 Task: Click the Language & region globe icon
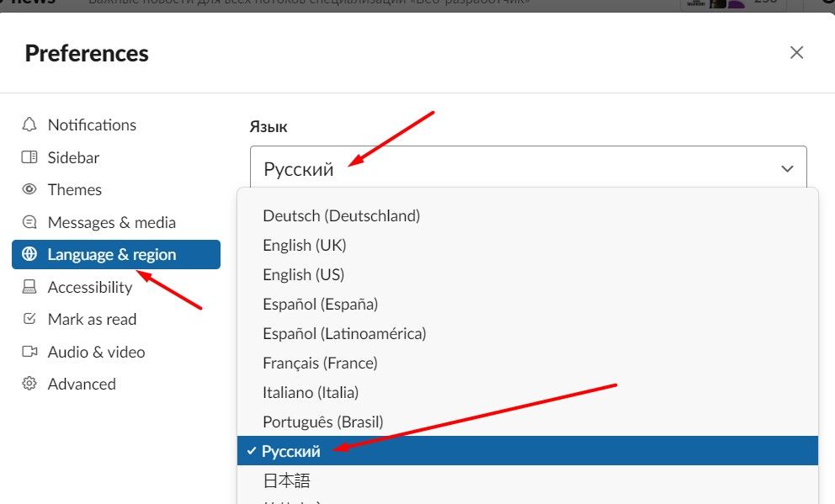point(29,255)
